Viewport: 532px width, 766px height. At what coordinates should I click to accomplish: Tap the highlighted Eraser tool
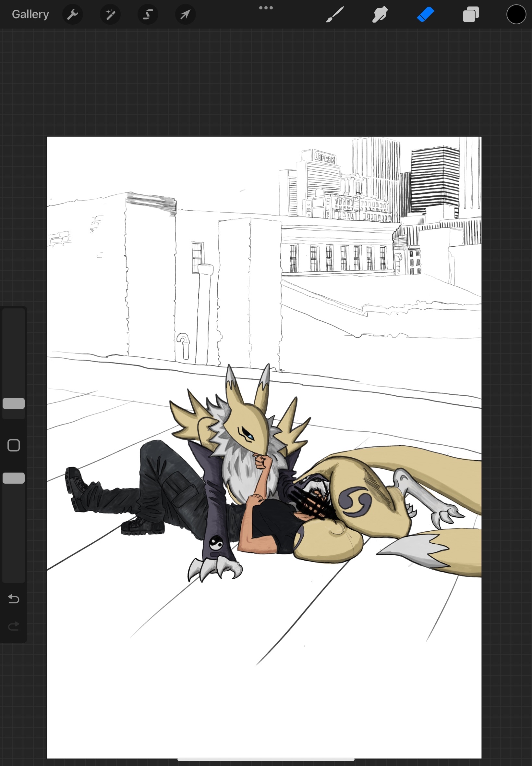(x=425, y=14)
